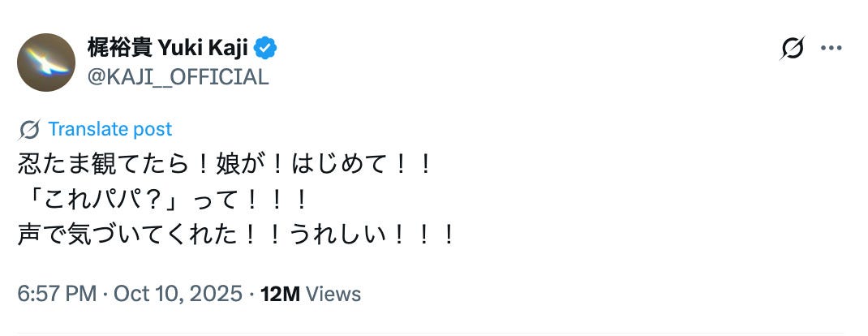Click the Grok icon at top right
This screenshot has width=868, height=336.
point(792,50)
